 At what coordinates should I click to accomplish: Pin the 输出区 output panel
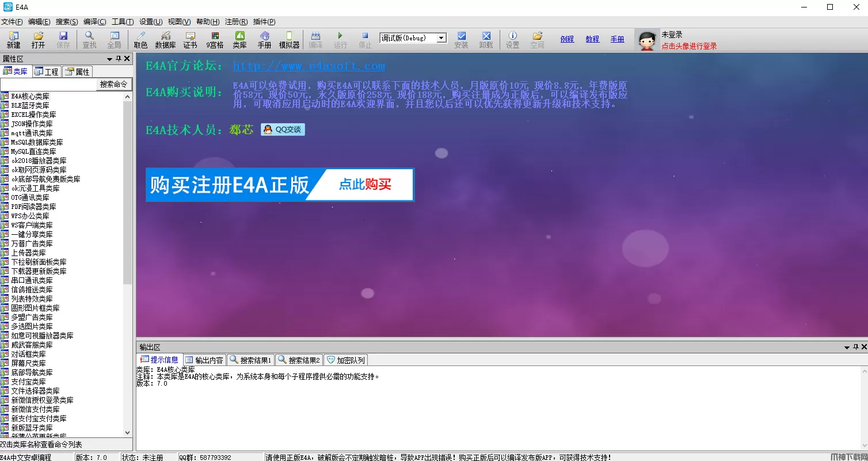856,347
